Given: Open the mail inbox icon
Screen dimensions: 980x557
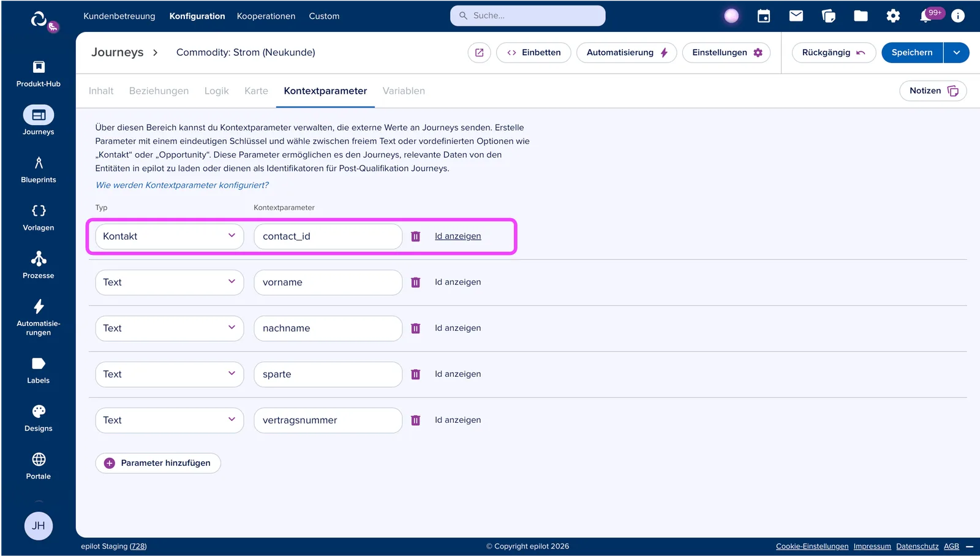Looking at the screenshot, I should (x=796, y=16).
